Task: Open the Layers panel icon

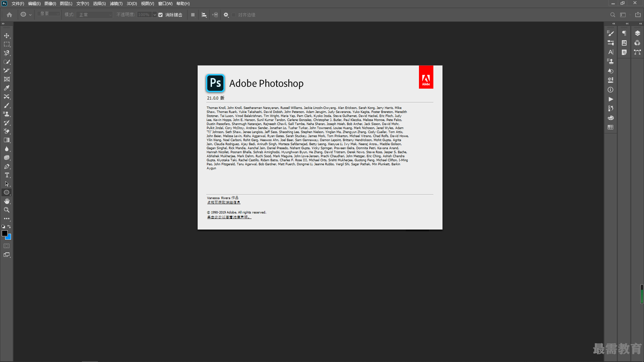Action: 637,33
